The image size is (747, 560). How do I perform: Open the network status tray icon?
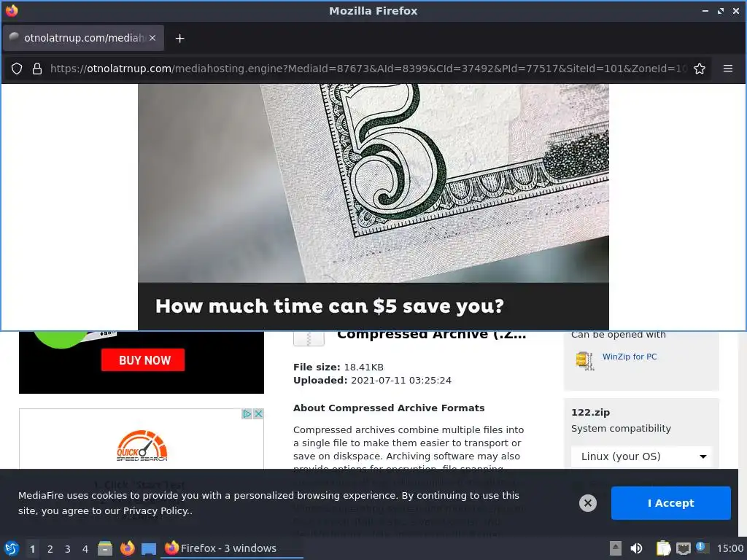683,548
